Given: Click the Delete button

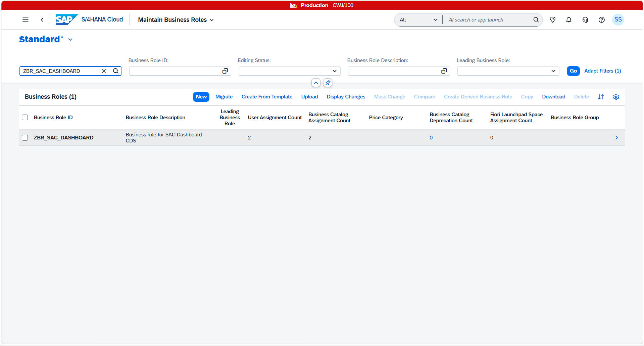Looking at the screenshot, I should tap(582, 97).
